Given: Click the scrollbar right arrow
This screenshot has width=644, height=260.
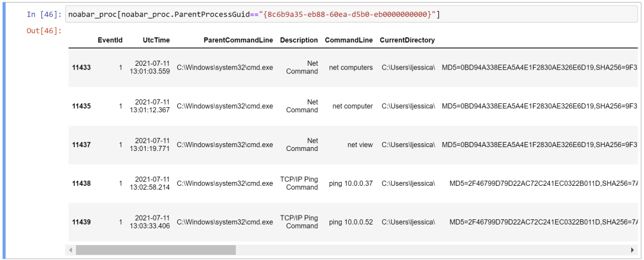Looking at the screenshot, I should point(632,250).
